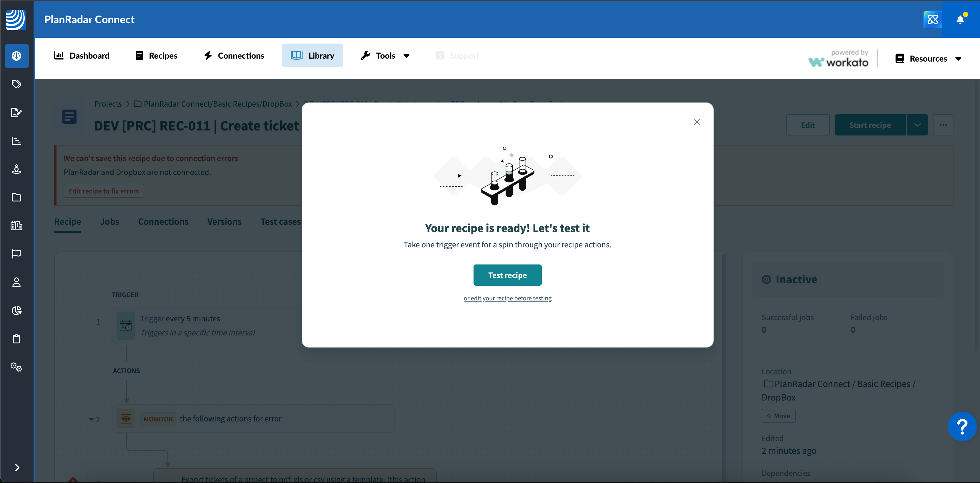The image size is (980, 483).
Task: Click the folder icon in the sidebar
Action: [x=16, y=197]
